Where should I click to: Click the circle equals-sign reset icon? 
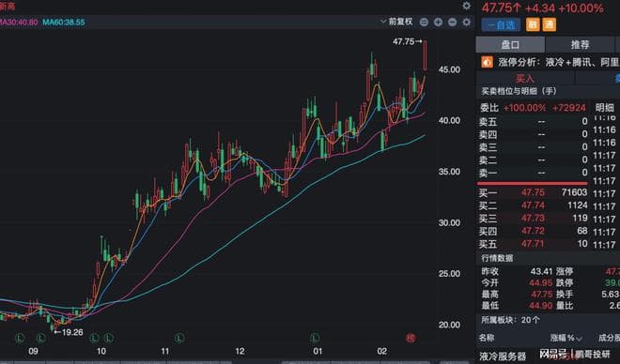coord(424,23)
